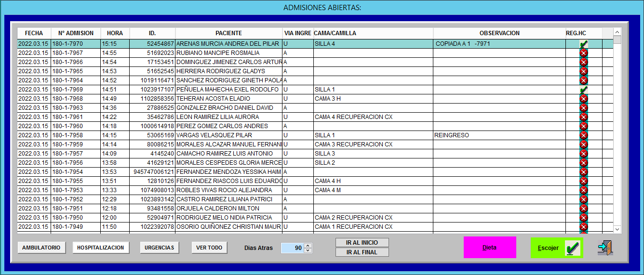The image size is (644, 275).
Task: Open the magenta Dieta button
Action: 490,248
